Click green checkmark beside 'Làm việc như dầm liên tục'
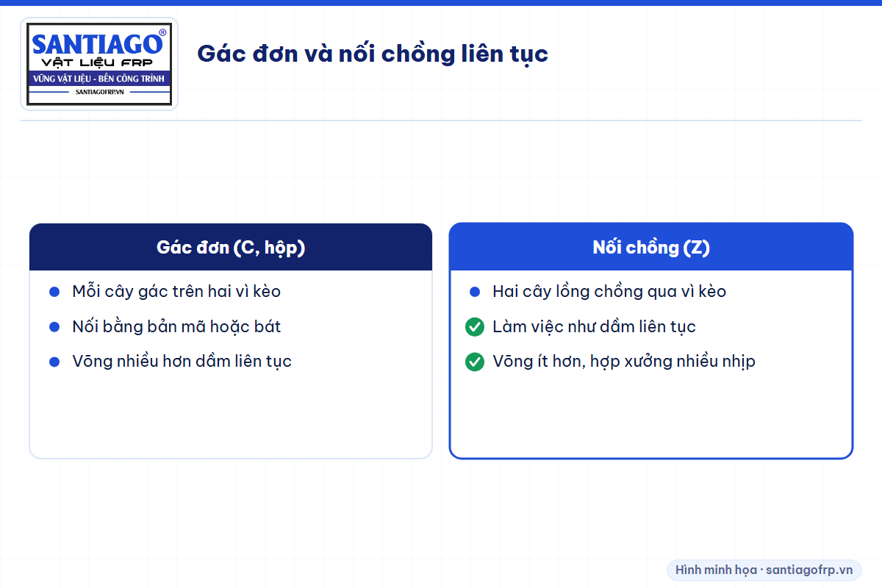The image size is (882, 588). click(x=475, y=326)
